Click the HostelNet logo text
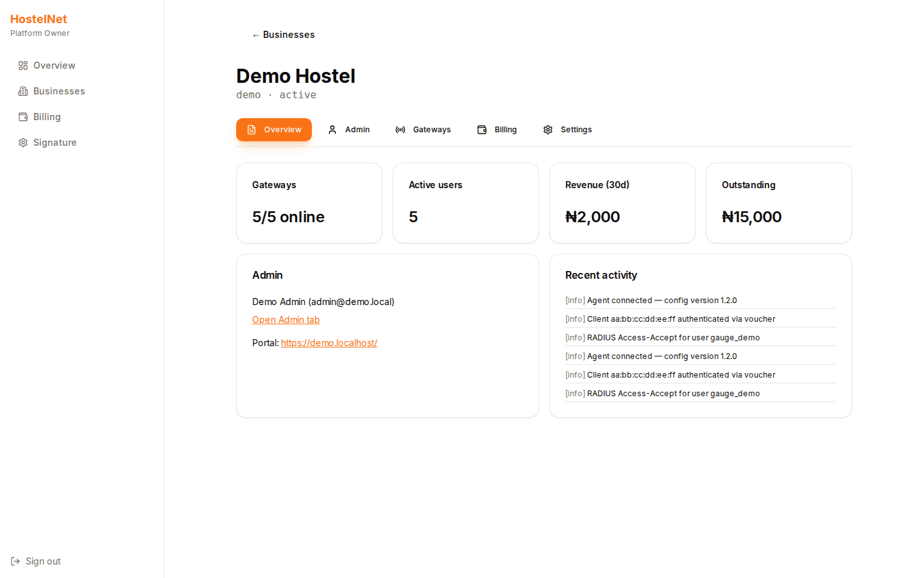Viewport: 924px width, 578px height. [38, 19]
